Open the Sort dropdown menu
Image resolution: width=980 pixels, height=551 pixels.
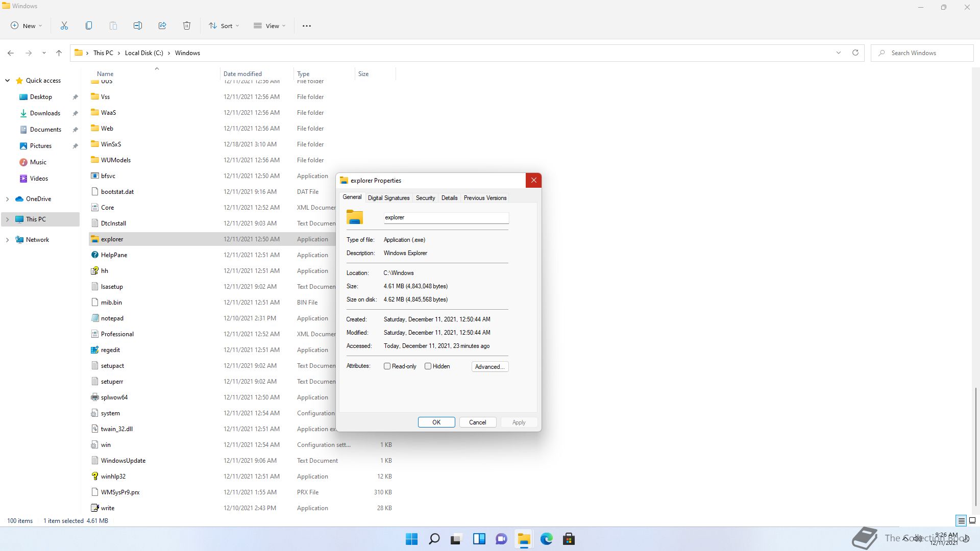tap(224, 26)
